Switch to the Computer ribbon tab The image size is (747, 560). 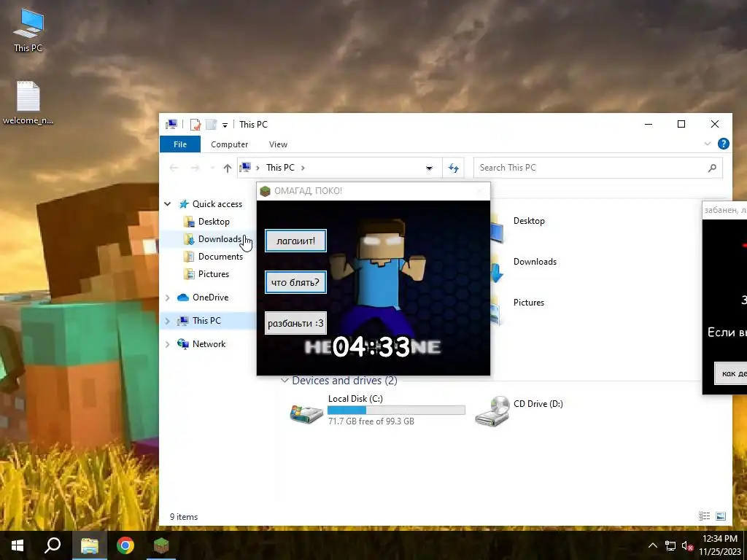[229, 144]
